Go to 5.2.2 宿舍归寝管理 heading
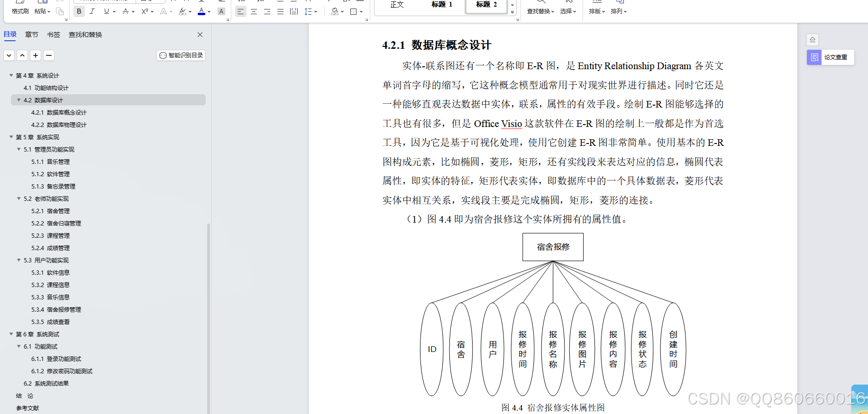 coord(56,223)
